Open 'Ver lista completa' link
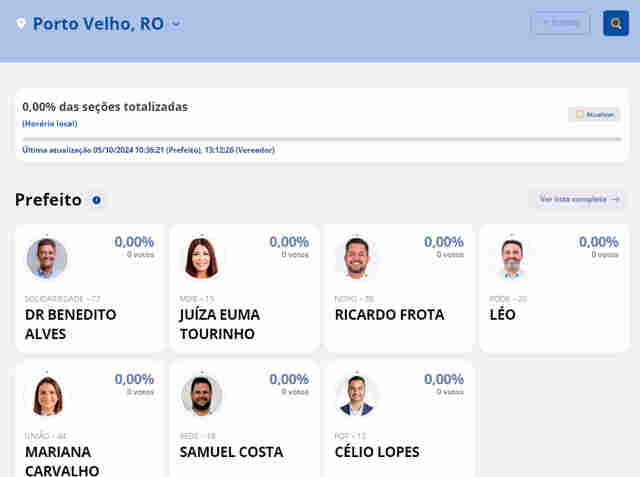 (x=579, y=200)
